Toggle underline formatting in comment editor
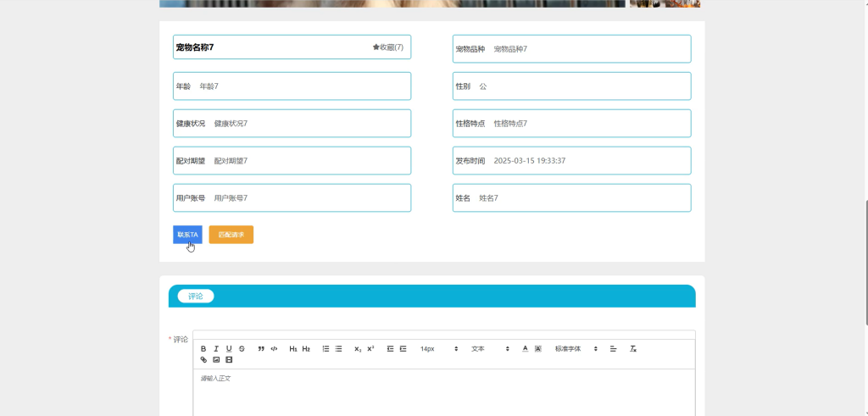The width and height of the screenshot is (868, 416). click(229, 349)
